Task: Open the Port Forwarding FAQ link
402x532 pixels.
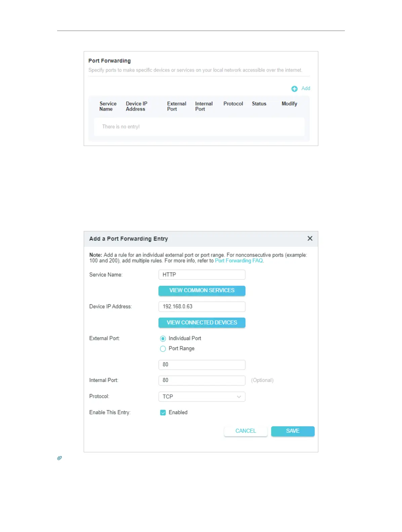Action: [239, 261]
